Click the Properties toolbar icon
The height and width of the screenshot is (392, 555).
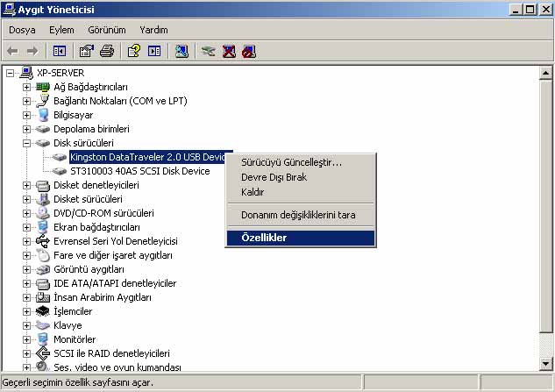coord(87,51)
